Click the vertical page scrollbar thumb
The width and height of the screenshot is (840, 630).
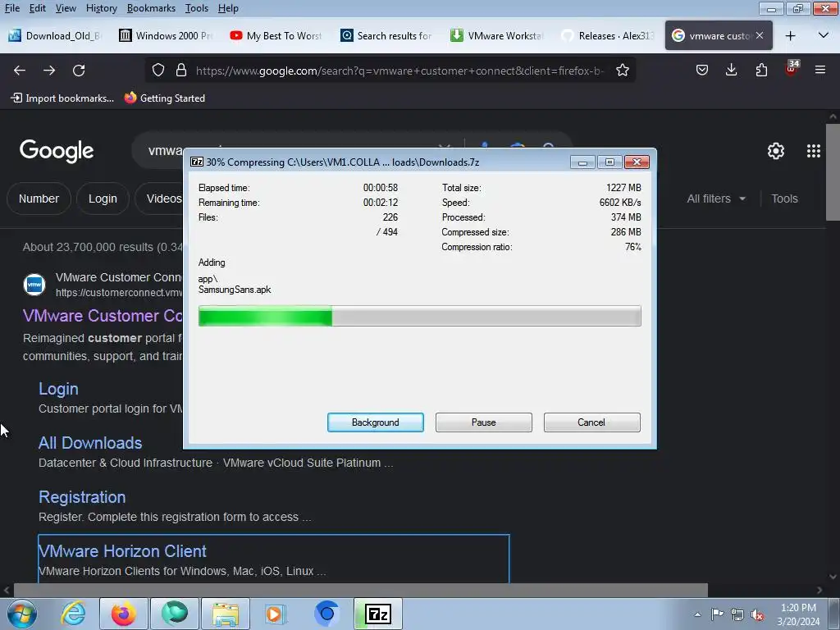tap(833, 172)
